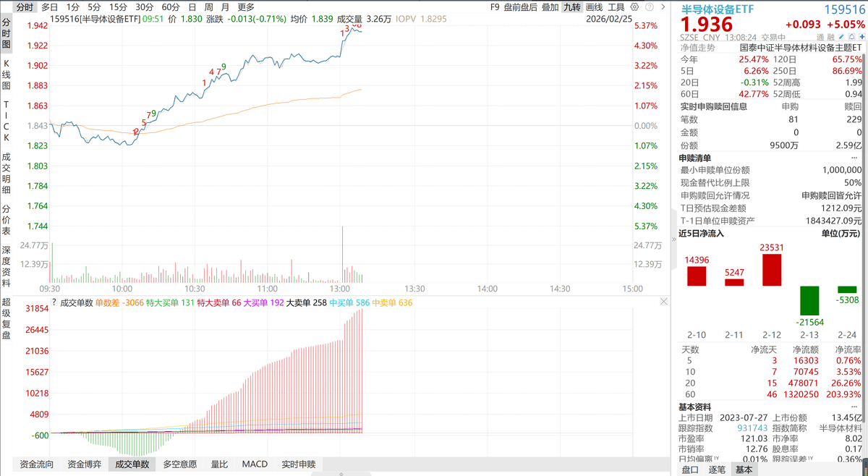Select the MACD indicator tab
This screenshot has height=476, width=868.
tap(255, 464)
